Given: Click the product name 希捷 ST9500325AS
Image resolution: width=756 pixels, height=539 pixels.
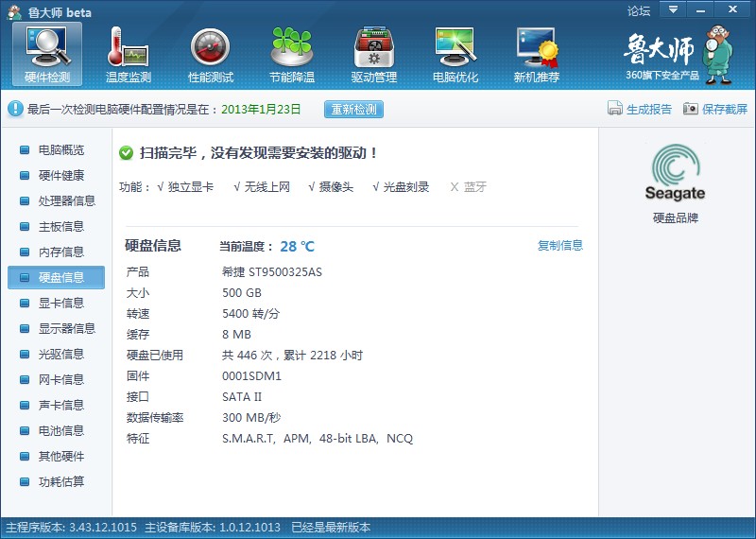Looking at the screenshot, I should [272, 272].
